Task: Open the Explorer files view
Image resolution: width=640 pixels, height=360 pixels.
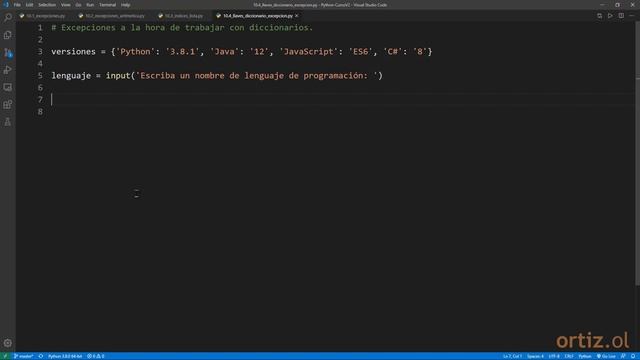Action: 7,35
